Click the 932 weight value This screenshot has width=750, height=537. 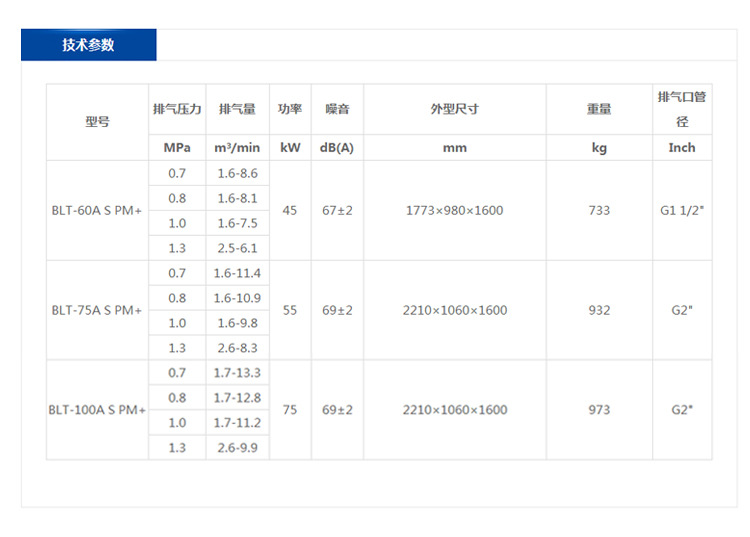click(x=599, y=310)
